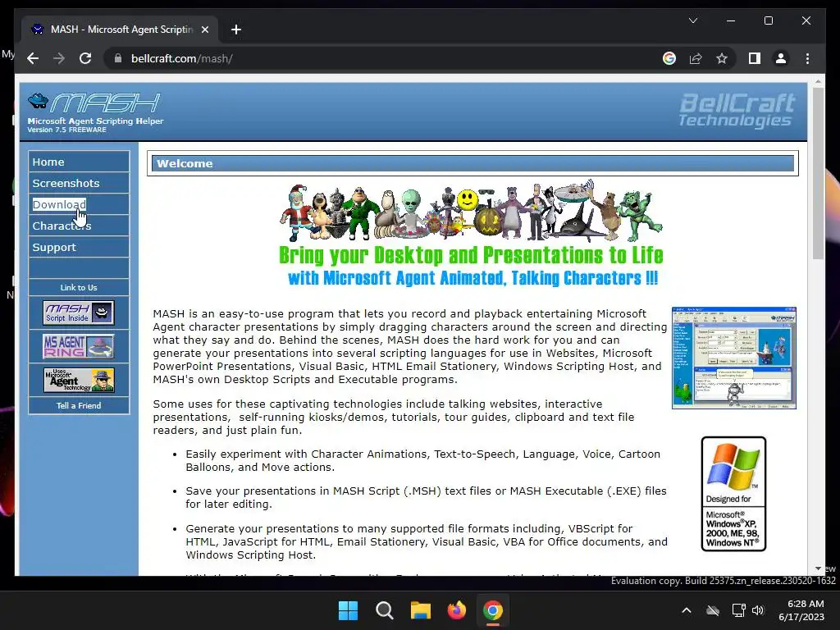Open the Chrome profile icon
Screen dimensions: 840x630
(781, 58)
